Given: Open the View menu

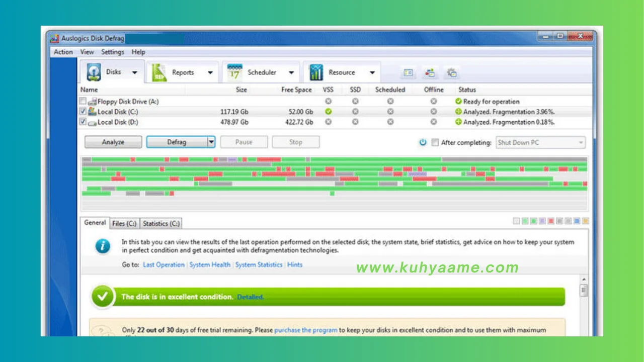Looking at the screenshot, I should coord(87,52).
